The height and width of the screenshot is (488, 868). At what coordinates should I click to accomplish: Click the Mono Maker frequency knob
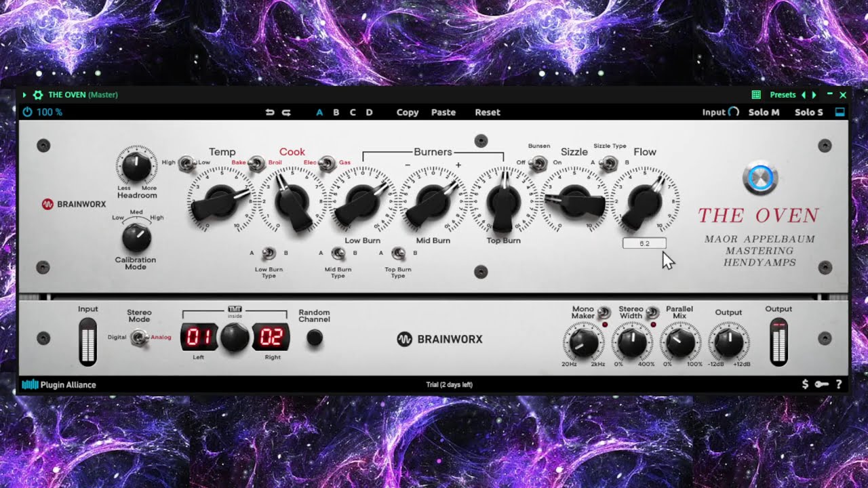[x=583, y=343]
